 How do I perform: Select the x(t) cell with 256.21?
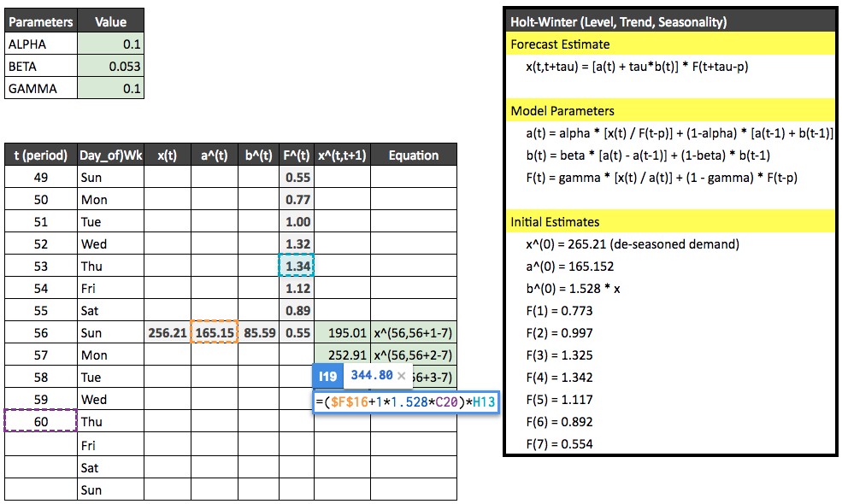click(x=167, y=332)
